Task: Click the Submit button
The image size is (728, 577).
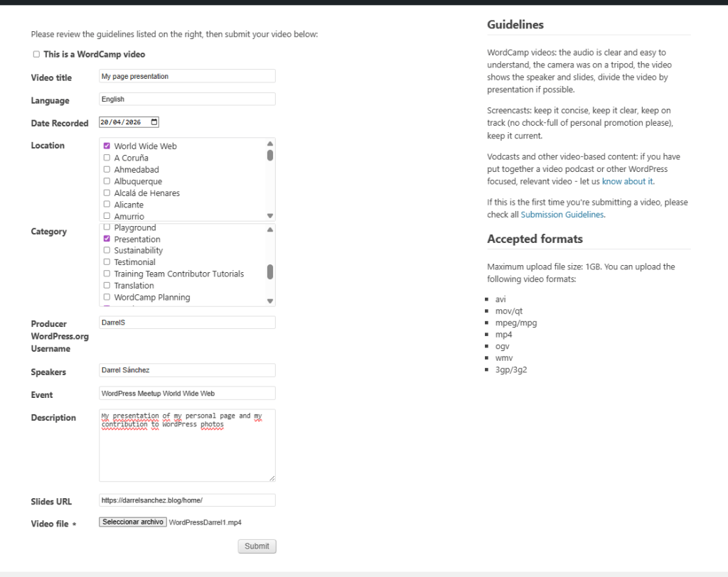Action: click(x=257, y=546)
